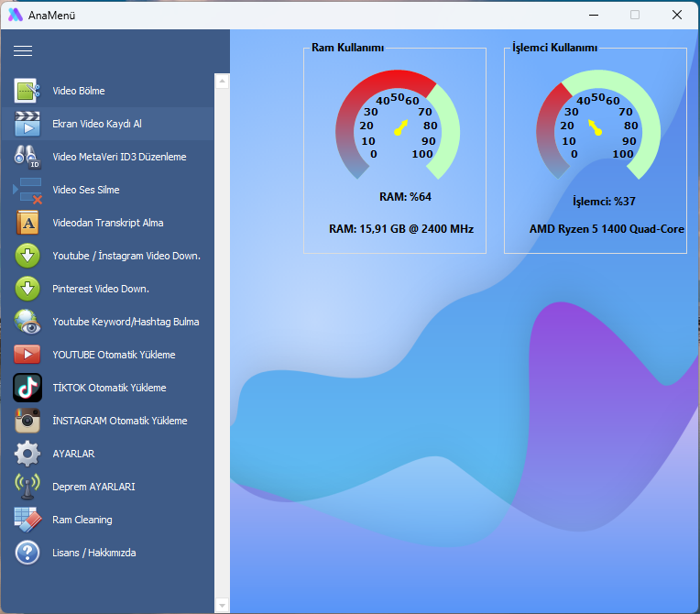Click the Video Bölme icon
The width and height of the screenshot is (700, 614).
(x=27, y=91)
